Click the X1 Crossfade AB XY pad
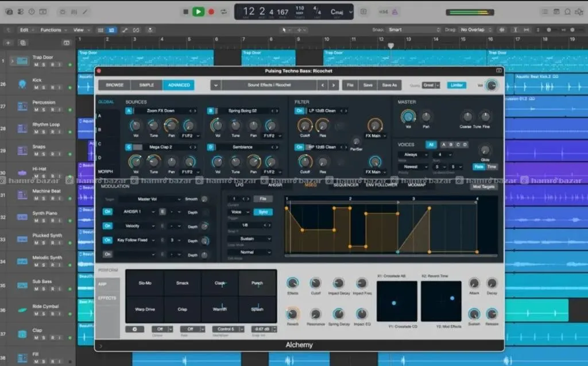588x366 pixels. point(397,302)
